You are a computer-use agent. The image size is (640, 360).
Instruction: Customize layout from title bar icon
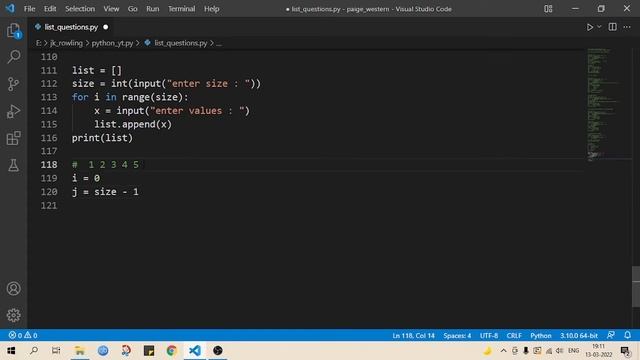[x=548, y=9]
